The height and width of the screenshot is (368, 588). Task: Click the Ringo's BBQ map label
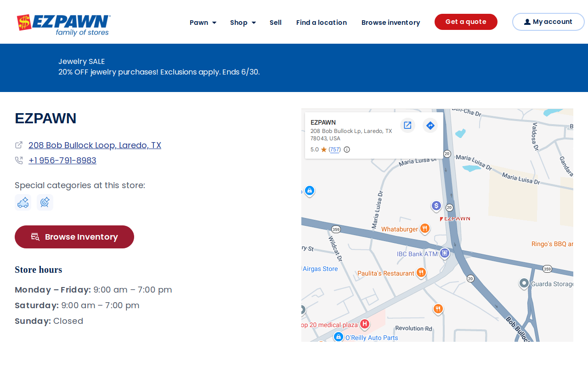(x=552, y=244)
